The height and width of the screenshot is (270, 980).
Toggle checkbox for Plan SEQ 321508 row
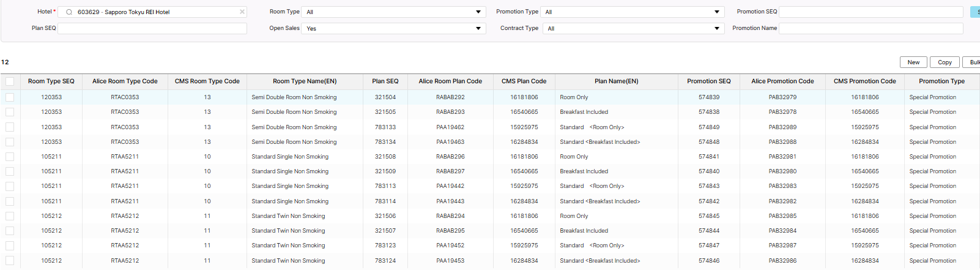(10, 157)
